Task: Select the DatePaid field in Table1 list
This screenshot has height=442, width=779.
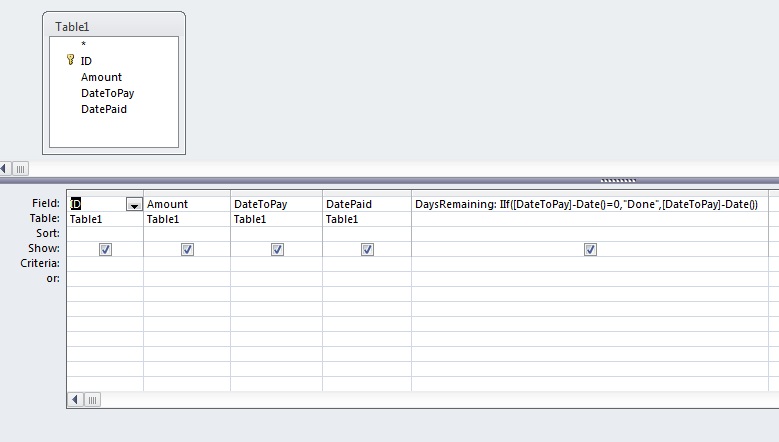Action: pyautogui.click(x=104, y=109)
